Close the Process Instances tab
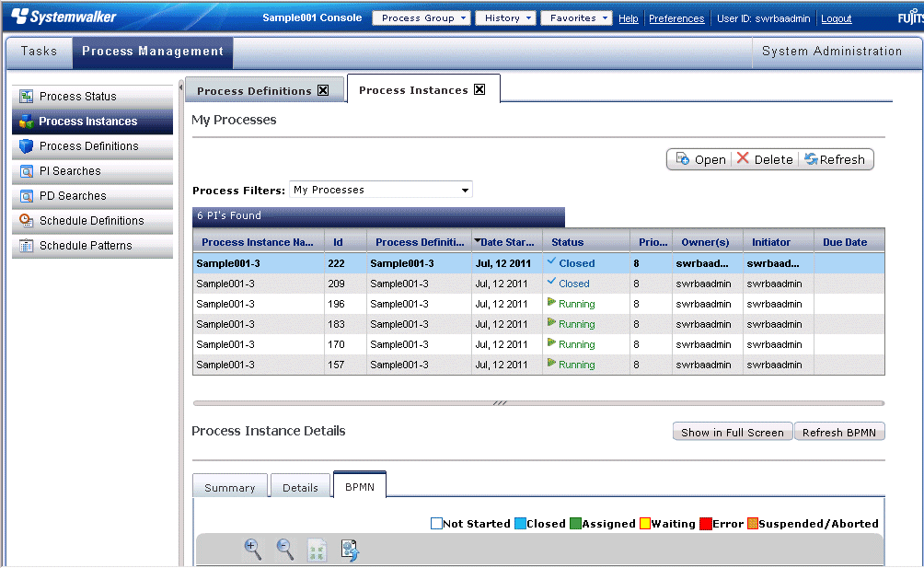 479,89
